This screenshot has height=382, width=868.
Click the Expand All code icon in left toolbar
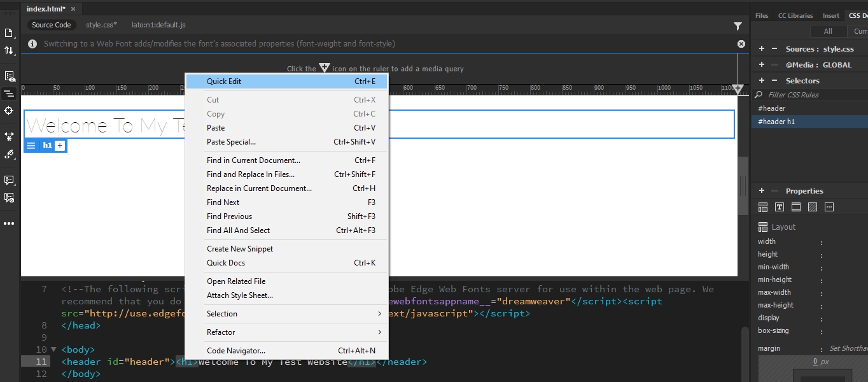[x=9, y=136]
